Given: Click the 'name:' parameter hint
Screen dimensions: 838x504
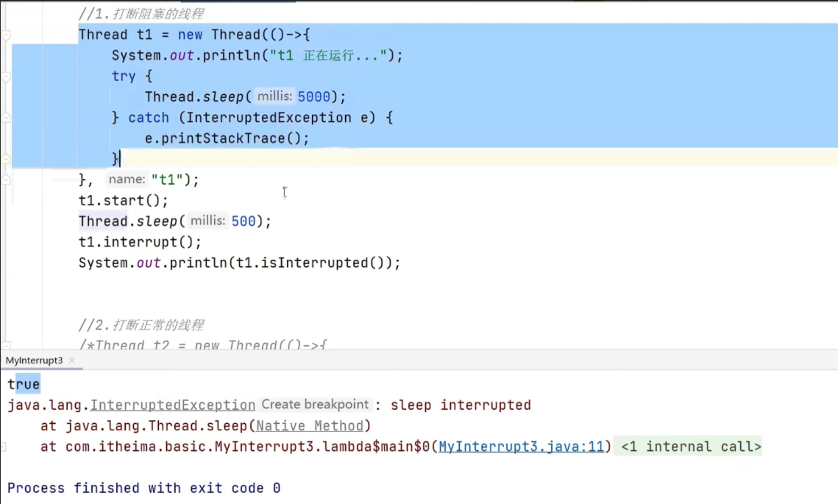Looking at the screenshot, I should tap(127, 179).
